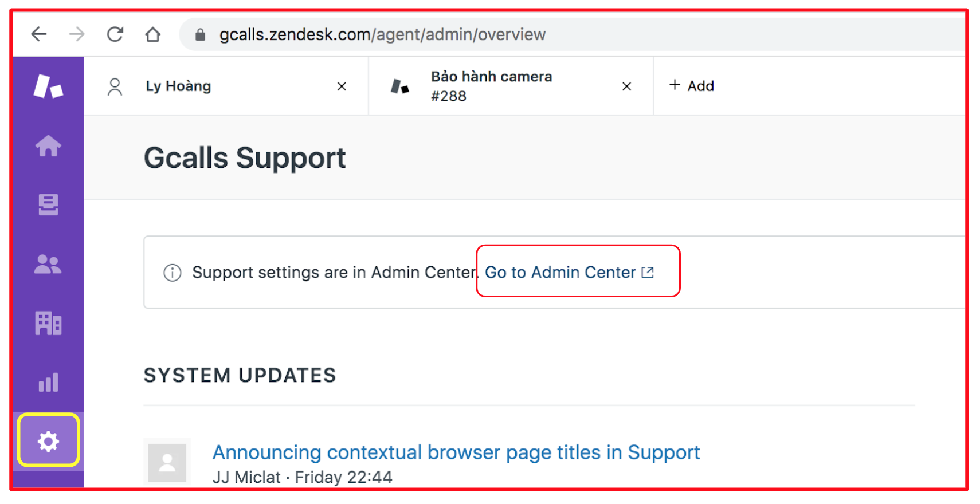The width and height of the screenshot is (980, 504).
Task: Click the + Add tab button
Action: pyautogui.click(x=692, y=86)
